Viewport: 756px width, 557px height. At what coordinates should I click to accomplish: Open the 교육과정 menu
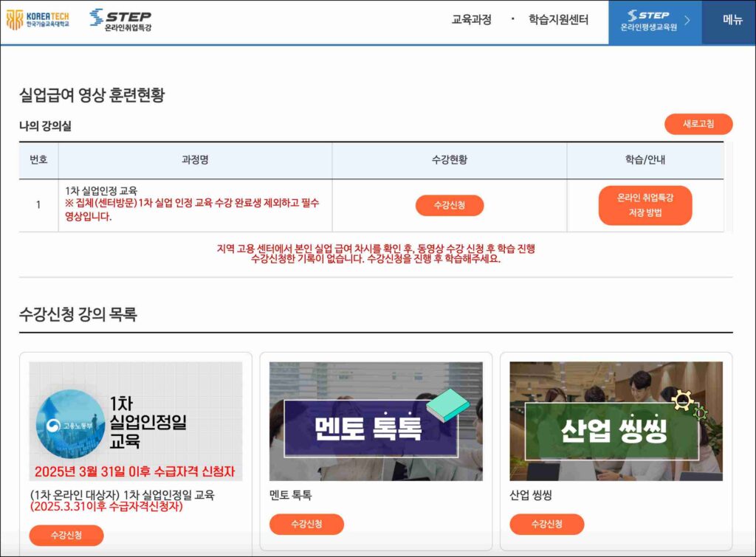471,20
